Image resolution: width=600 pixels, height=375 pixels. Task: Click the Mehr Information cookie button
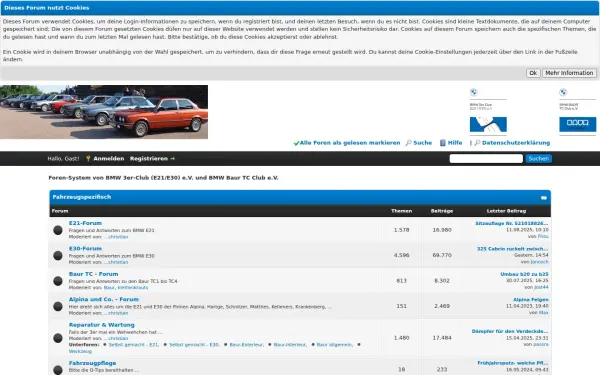tap(569, 73)
